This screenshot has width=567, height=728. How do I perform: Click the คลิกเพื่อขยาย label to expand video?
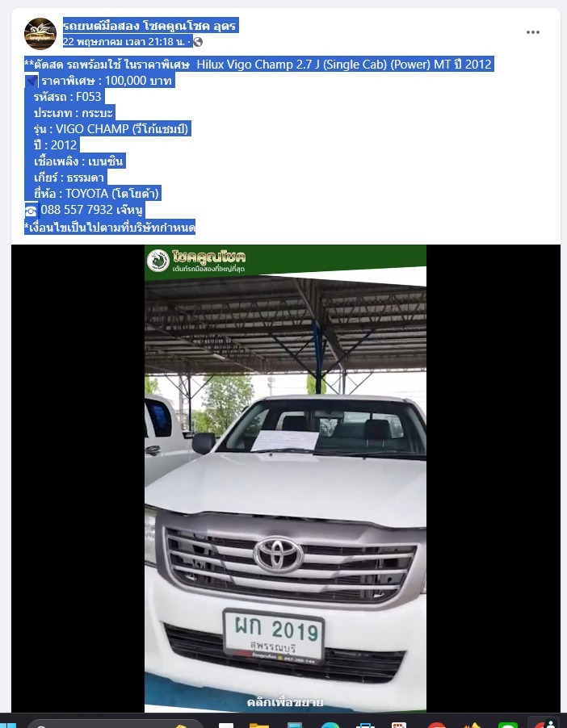(x=285, y=702)
